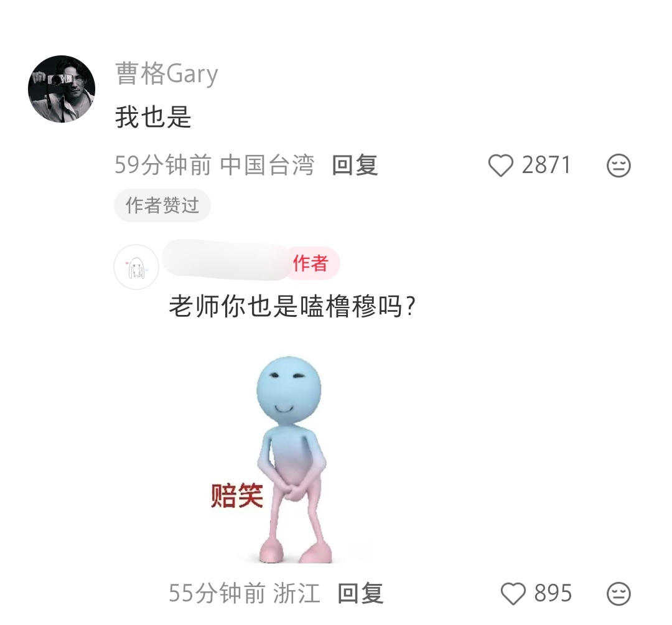Screen dimensions: 672x625
Task: Tap the 55分钟前 浙江 timestamp
Action: pos(245,593)
